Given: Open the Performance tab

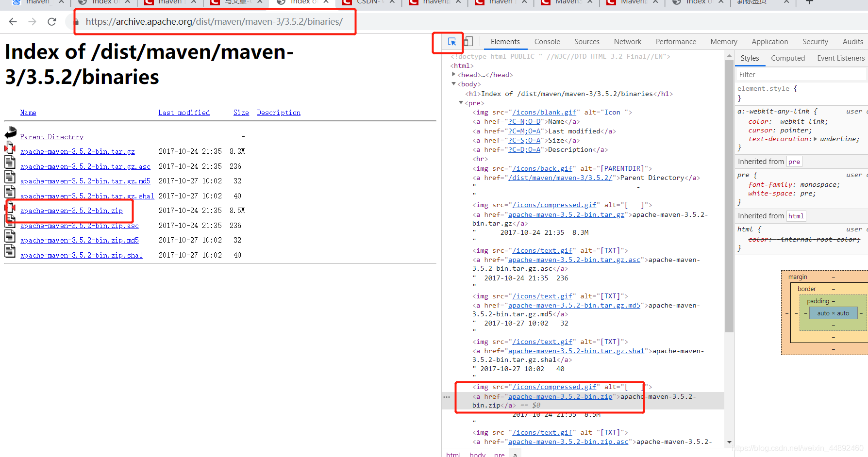Looking at the screenshot, I should click(676, 42).
